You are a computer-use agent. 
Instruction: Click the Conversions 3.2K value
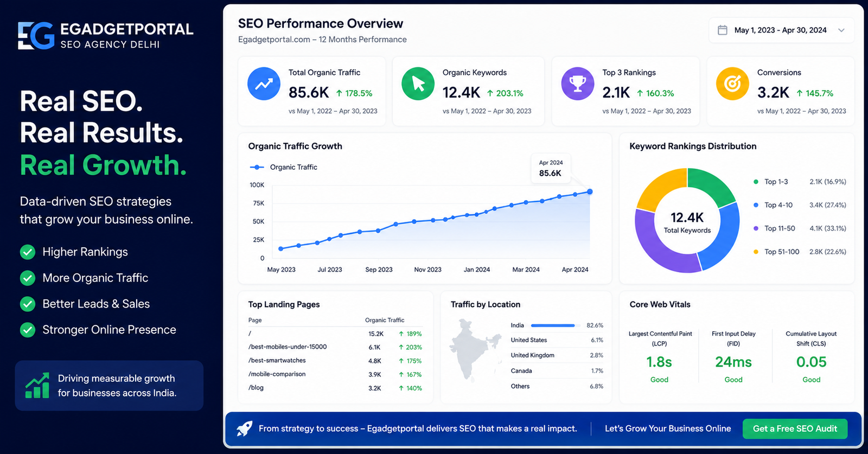[x=773, y=93]
